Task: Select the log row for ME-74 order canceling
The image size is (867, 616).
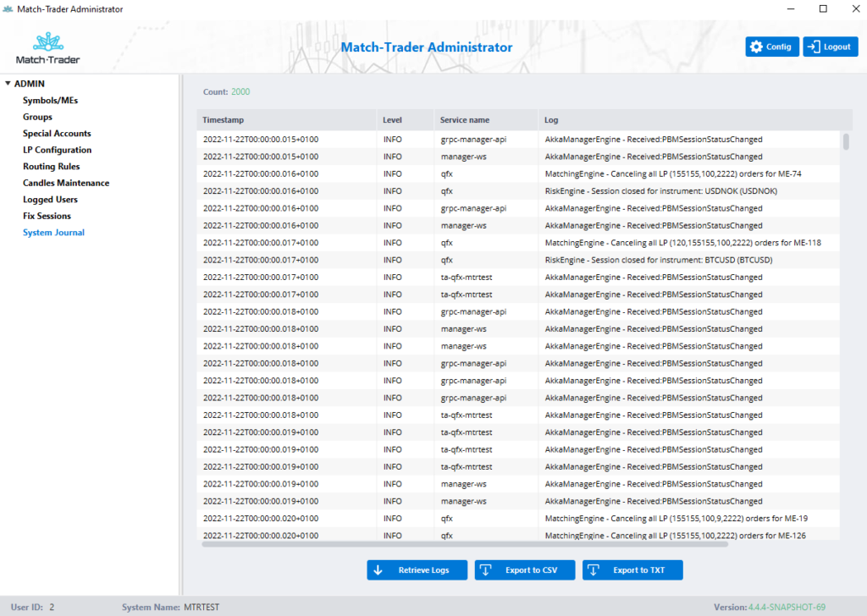Action: [518, 173]
